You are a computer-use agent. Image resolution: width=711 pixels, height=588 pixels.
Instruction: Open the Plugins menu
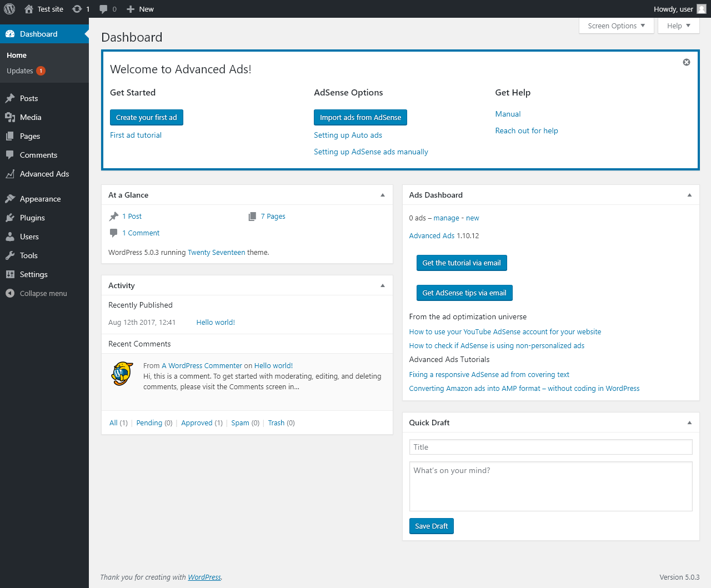click(44, 218)
